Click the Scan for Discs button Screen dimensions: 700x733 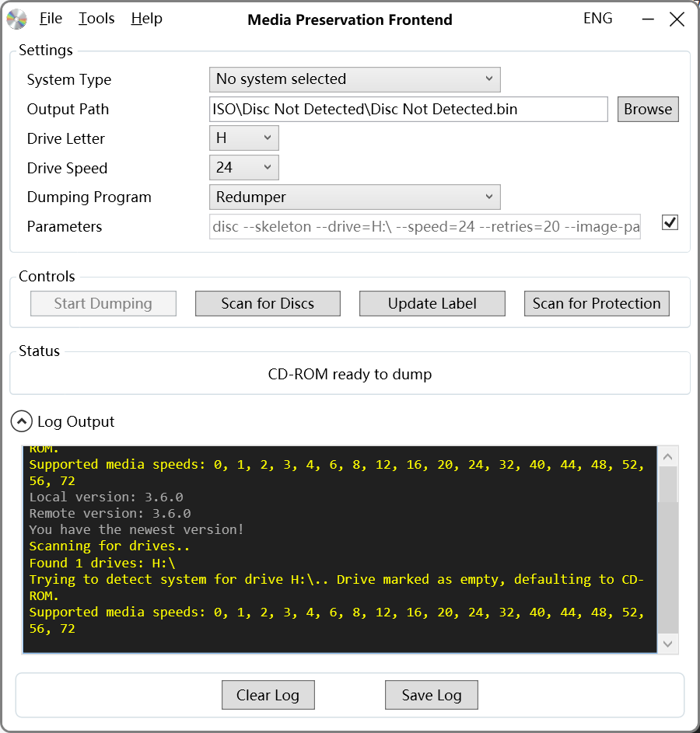268,303
